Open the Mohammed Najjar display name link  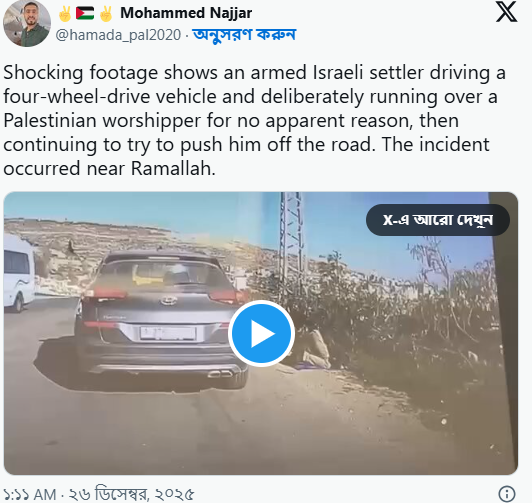click(x=186, y=13)
